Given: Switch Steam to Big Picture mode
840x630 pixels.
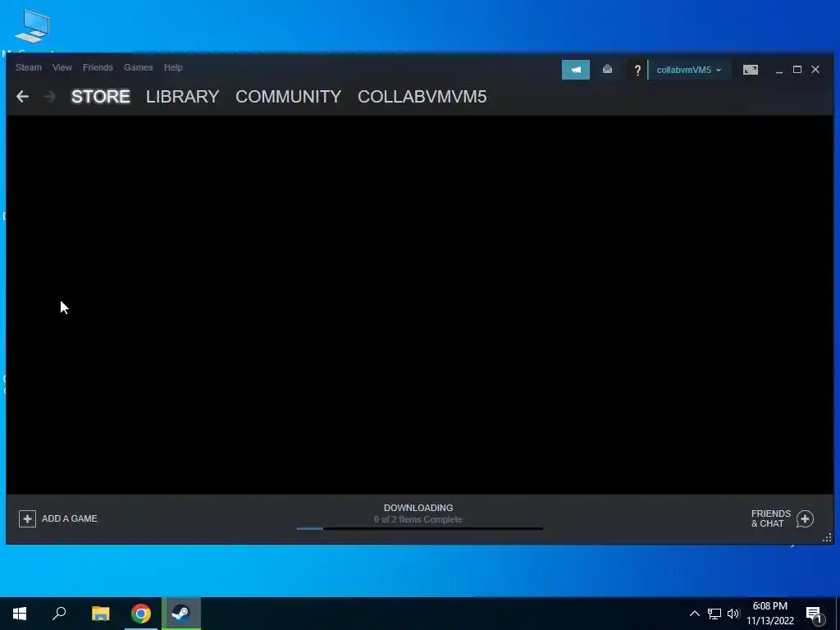Looking at the screenshot, I should click(750, 70).
